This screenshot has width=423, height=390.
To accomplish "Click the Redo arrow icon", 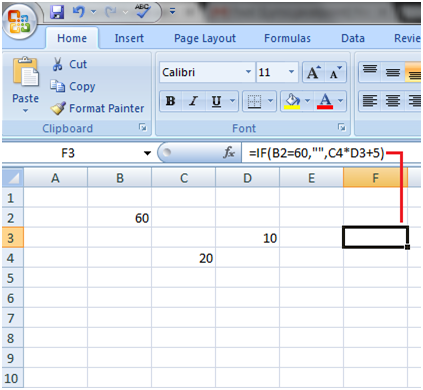I will 110,12.
